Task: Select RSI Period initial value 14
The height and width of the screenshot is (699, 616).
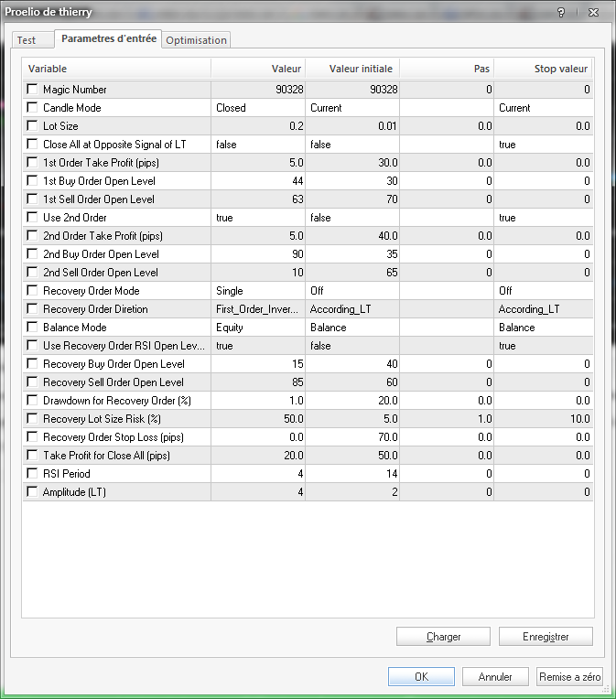Action: [x=352, y=473]
